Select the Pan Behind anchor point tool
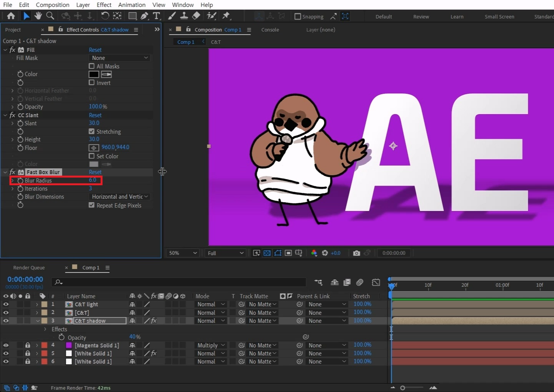554x392 pixels. (x=117, y=16)
